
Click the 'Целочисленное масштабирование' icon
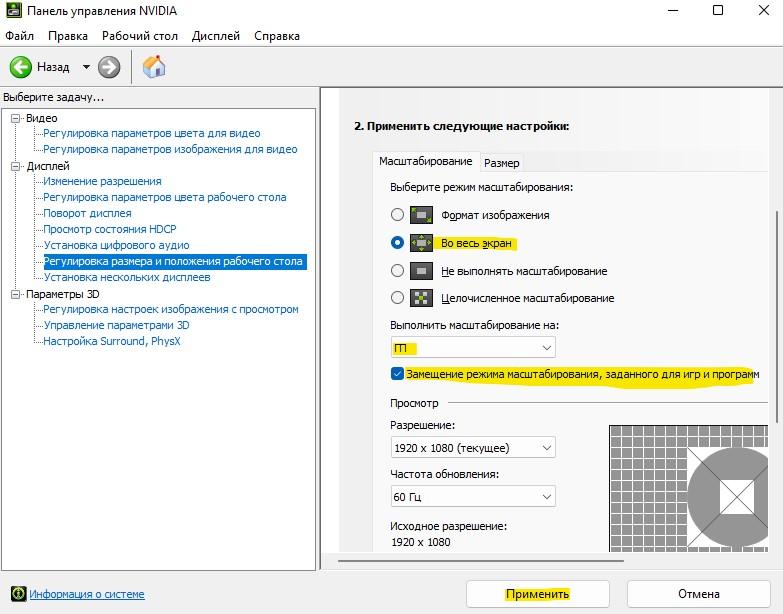[421, 298]
